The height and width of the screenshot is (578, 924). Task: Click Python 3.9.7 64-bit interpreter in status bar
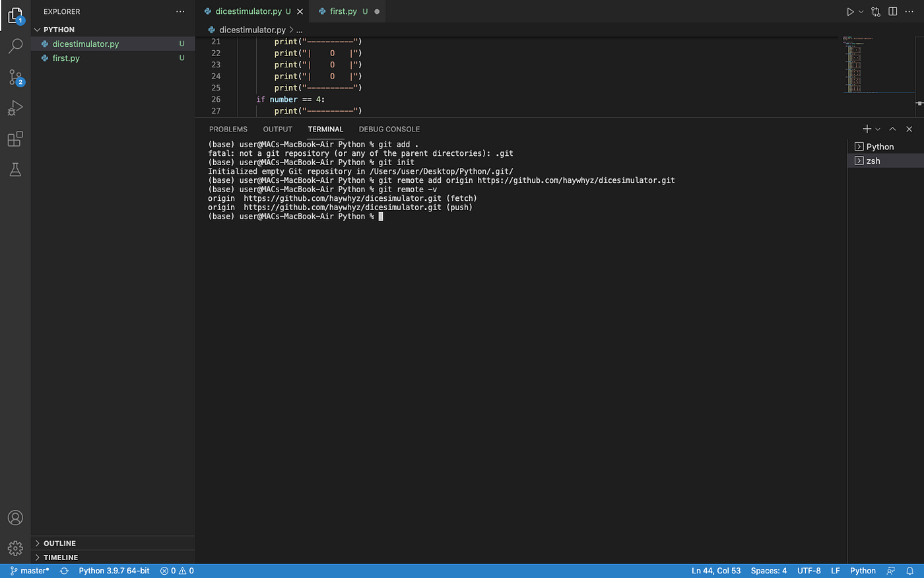tap(114, 570)
